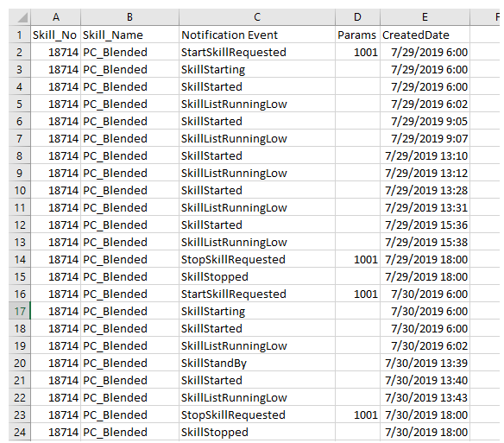Select column A header

click(x=56, y=17)
